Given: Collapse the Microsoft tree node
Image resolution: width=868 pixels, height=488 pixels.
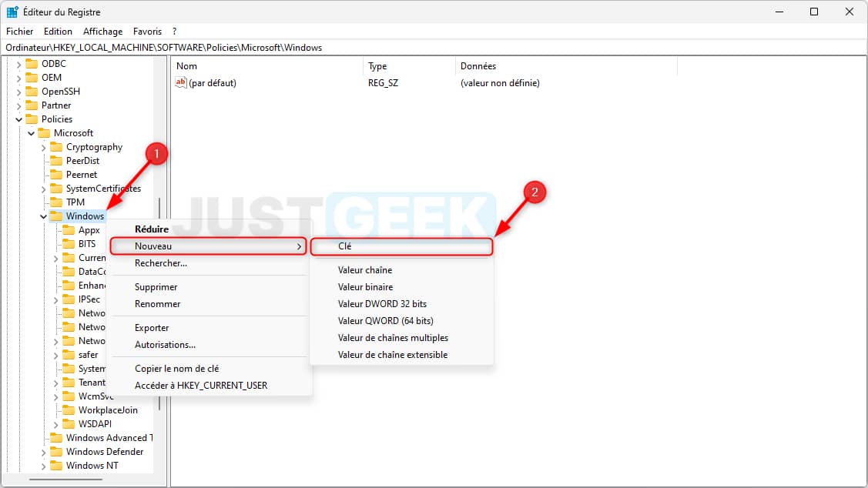Looking at the screenshot, I should (31, 133).
